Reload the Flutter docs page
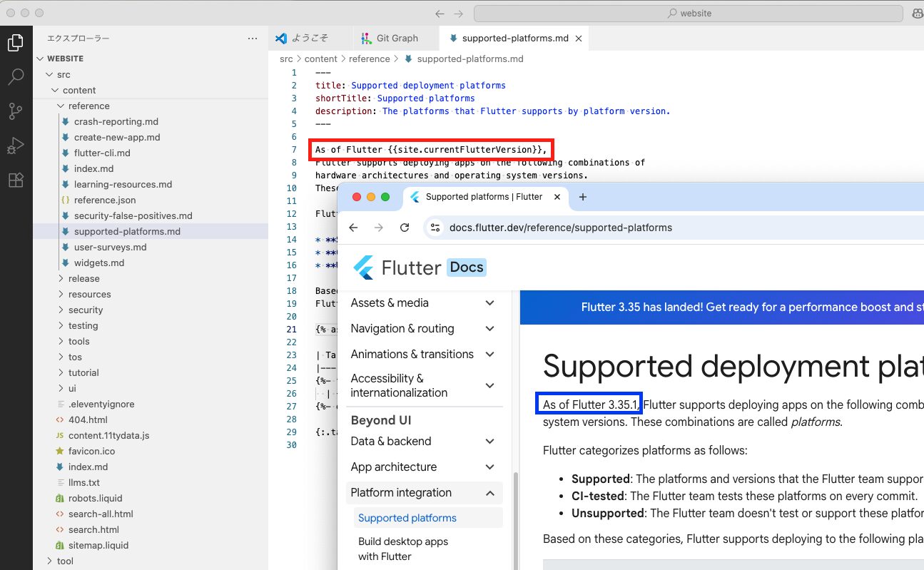Screen dimensions: 924x570 tap(405, 228)
